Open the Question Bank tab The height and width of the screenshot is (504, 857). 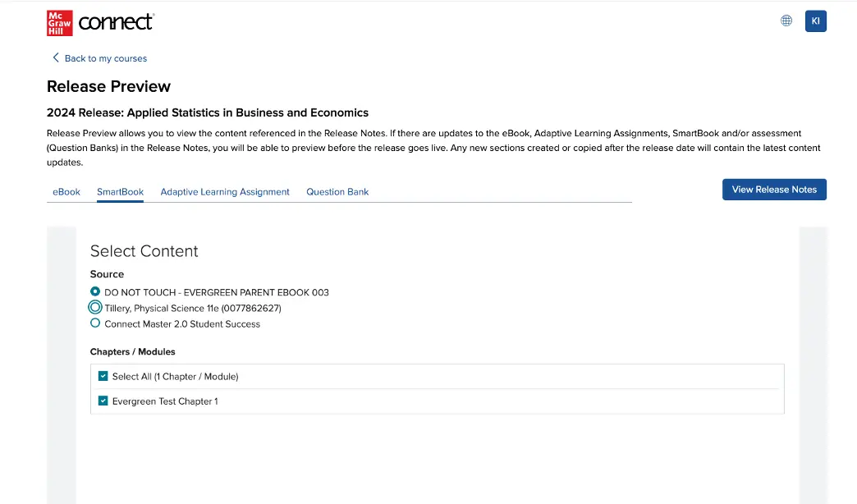(337, 192)
